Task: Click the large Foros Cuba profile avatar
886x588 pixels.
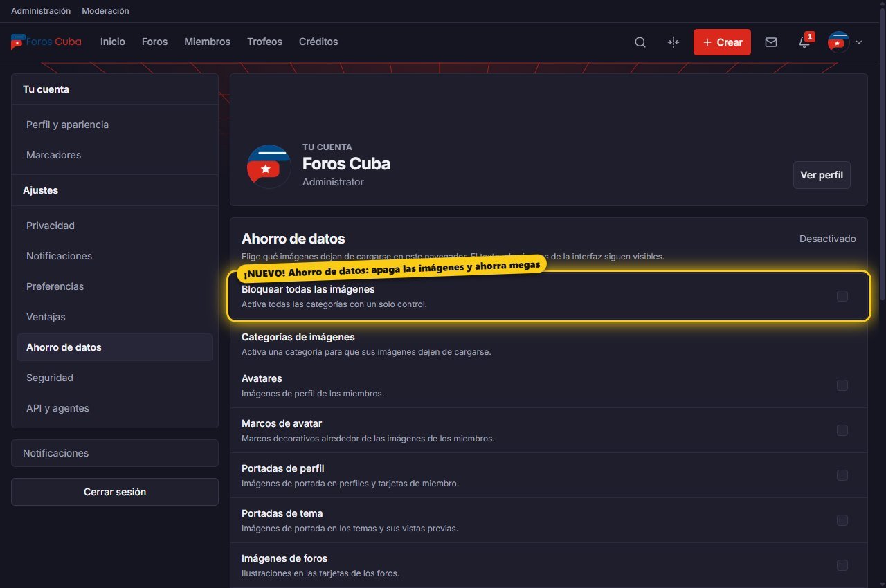Action: click(x=269, y=167)
